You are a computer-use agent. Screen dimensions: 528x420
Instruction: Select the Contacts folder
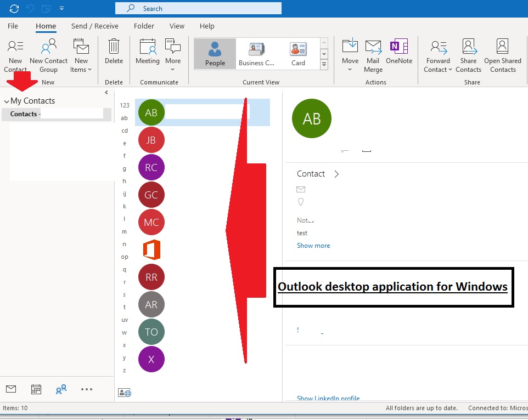pyautogui.click(x=57, y=114)
